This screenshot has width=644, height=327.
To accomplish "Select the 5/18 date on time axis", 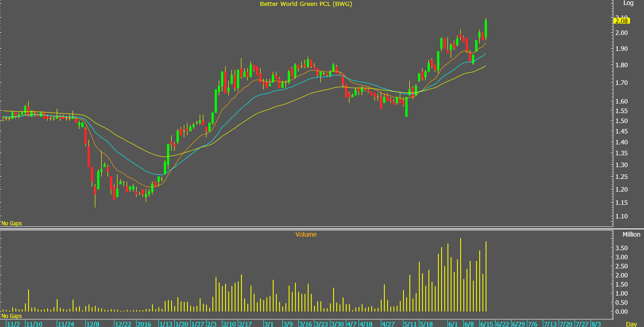I will point(426,324).
